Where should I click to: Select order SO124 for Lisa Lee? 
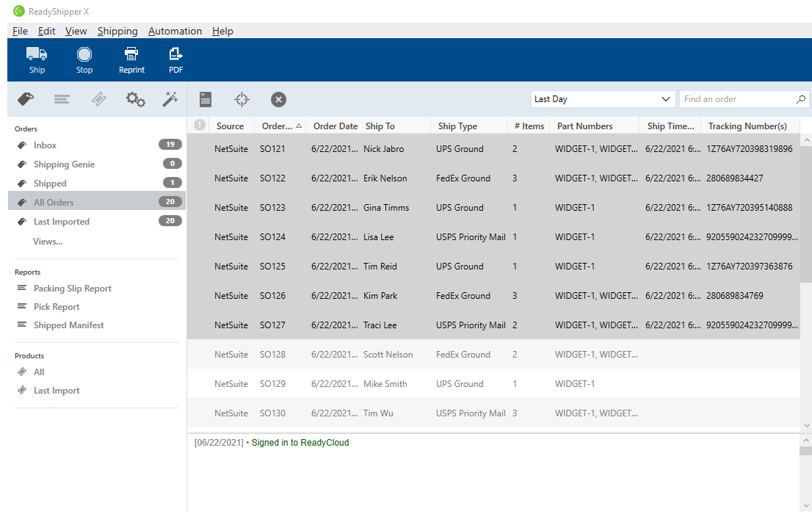(x=493, y=236)
